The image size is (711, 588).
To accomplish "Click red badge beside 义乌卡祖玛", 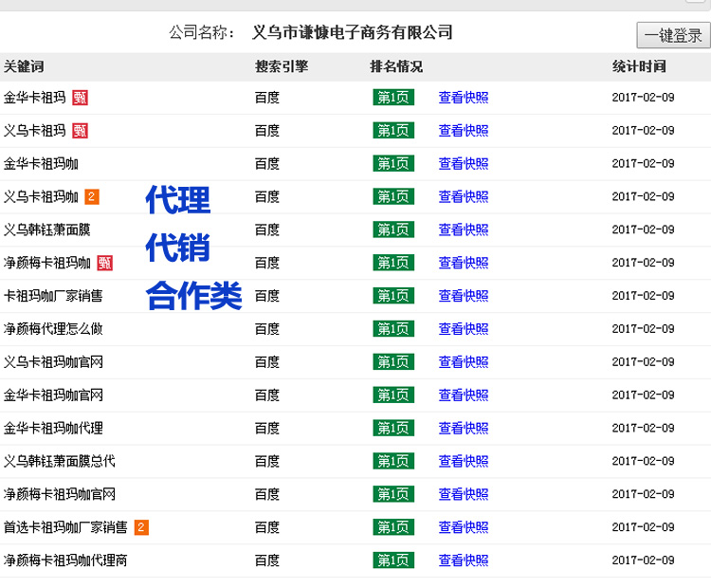I will tap(81, 131).
